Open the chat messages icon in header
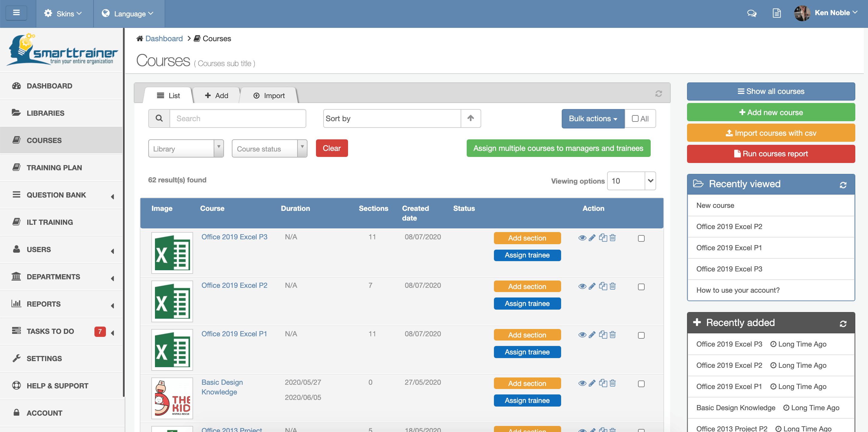This screenshot has width=868, height=432. click(x=752, y=14)
